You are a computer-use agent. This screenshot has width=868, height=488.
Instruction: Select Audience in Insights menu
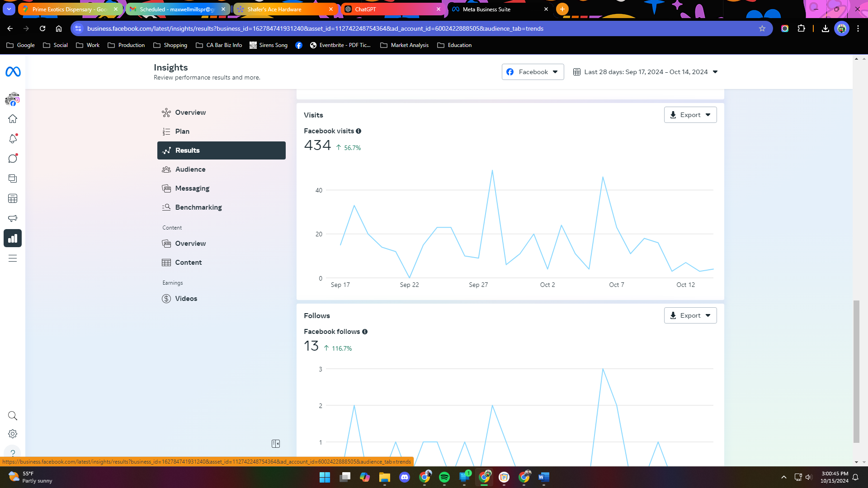point(190,169)
